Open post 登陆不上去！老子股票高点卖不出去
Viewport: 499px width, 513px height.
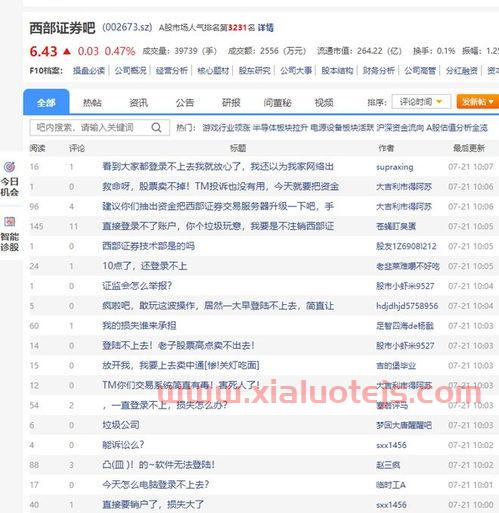click(178, 346)
